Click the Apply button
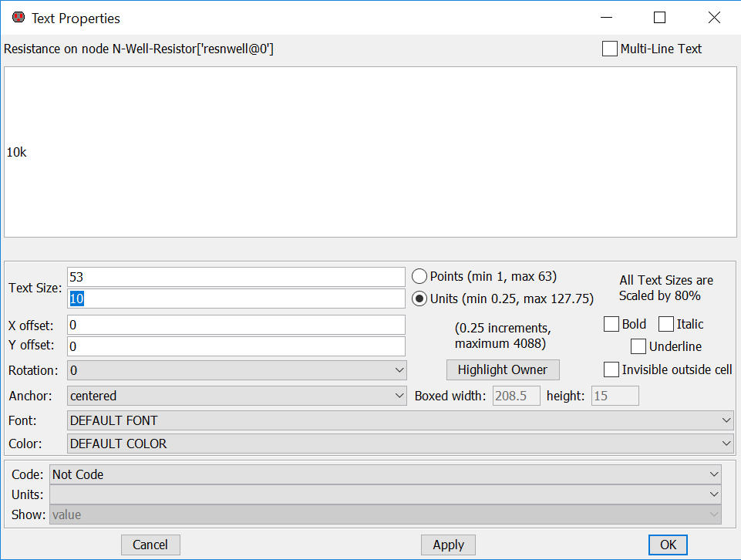 click(448, 545)
